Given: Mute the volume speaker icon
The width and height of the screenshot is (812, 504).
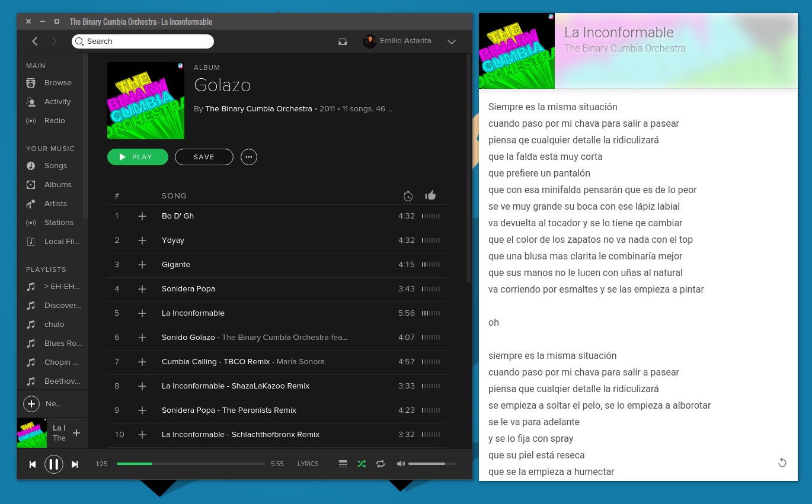Looking at the screenshot, I should 401,464.
